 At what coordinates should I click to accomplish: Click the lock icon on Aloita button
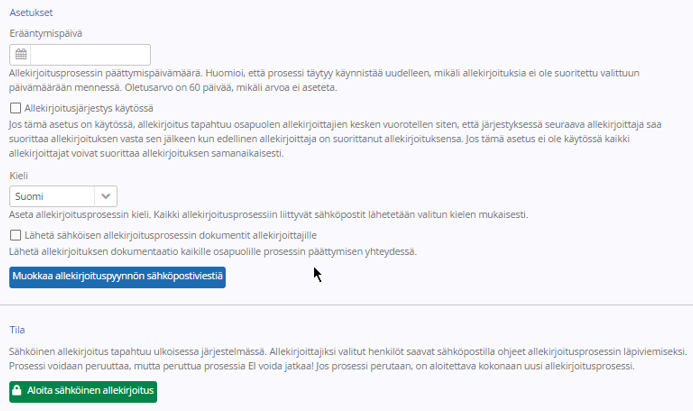click(x=17, y=390)
